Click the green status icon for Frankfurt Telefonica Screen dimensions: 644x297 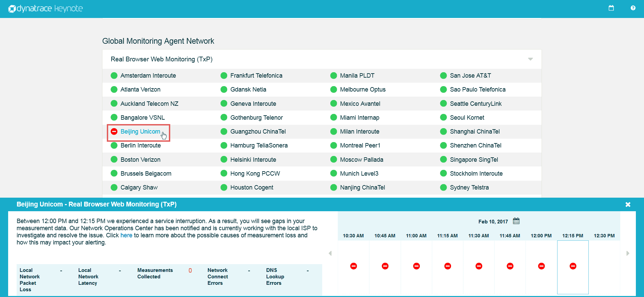(224, 76)
